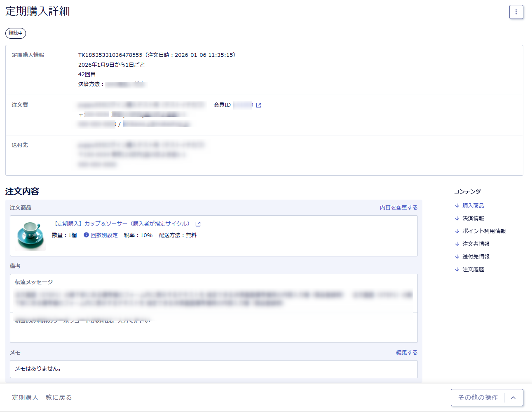The height and width of the screenshot is (412, 532).
Task: Click the down arrow icon beside 送付先情報
Action: click(x=457, y=257)
